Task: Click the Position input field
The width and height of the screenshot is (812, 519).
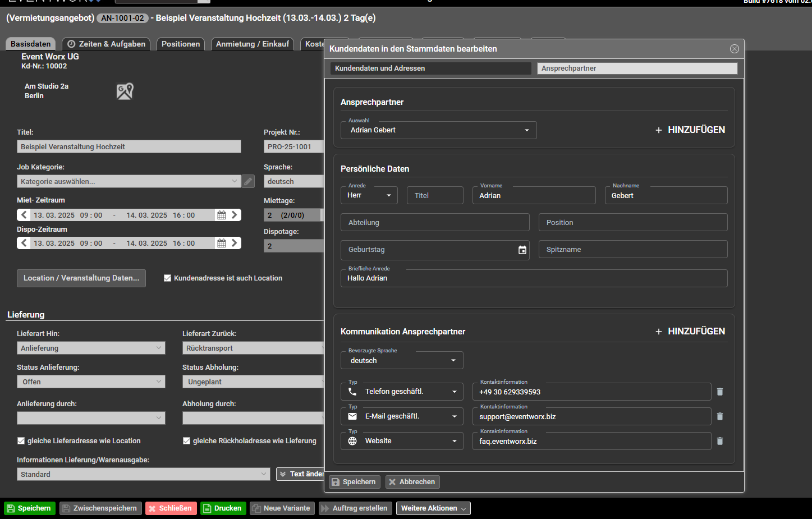Action: pos(633,222)
